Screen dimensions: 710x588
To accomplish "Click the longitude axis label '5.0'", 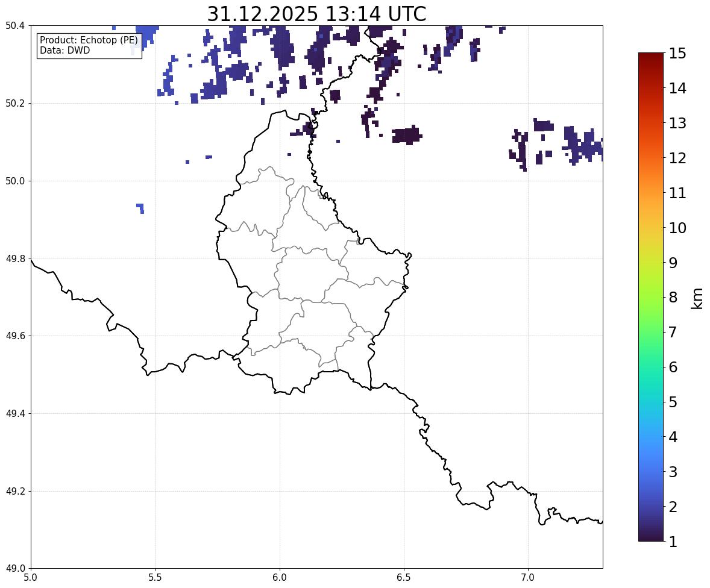I will tap(31, 578).
